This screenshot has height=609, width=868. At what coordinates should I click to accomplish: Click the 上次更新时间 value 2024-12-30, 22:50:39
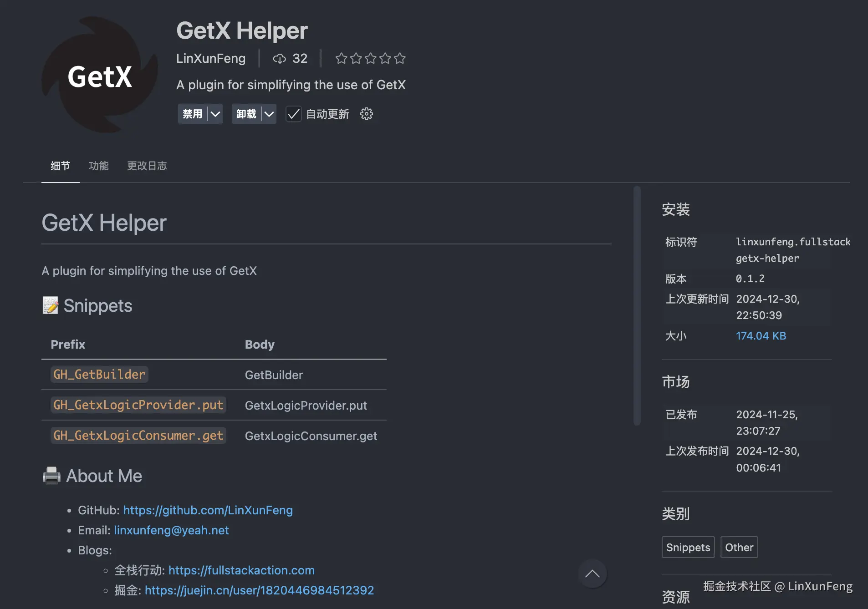(768, 307)
